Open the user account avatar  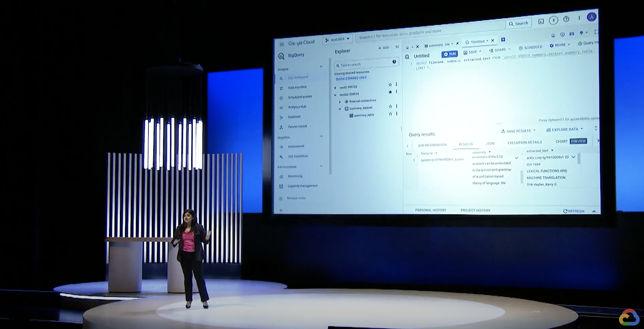592,17
